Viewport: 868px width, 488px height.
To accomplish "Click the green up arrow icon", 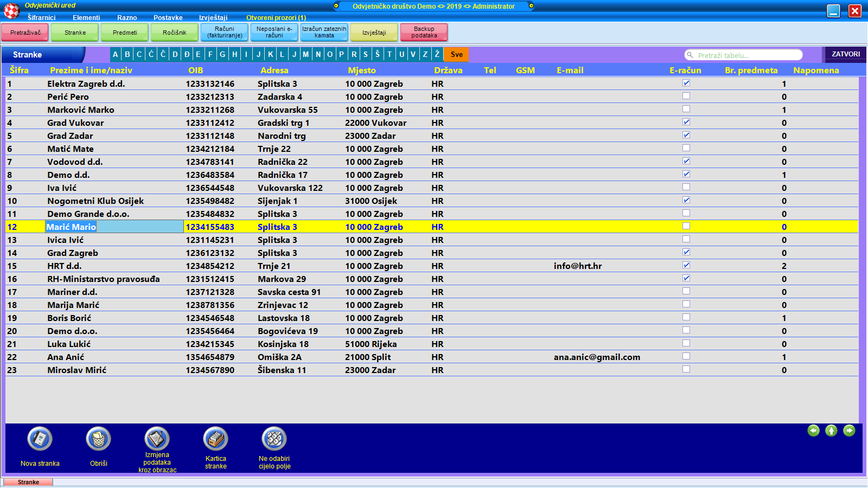I will click(x=831, y=431).
